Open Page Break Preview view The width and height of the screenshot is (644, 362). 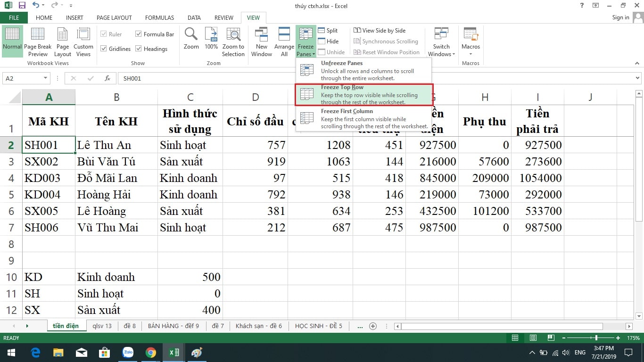(x=38, y=41)
